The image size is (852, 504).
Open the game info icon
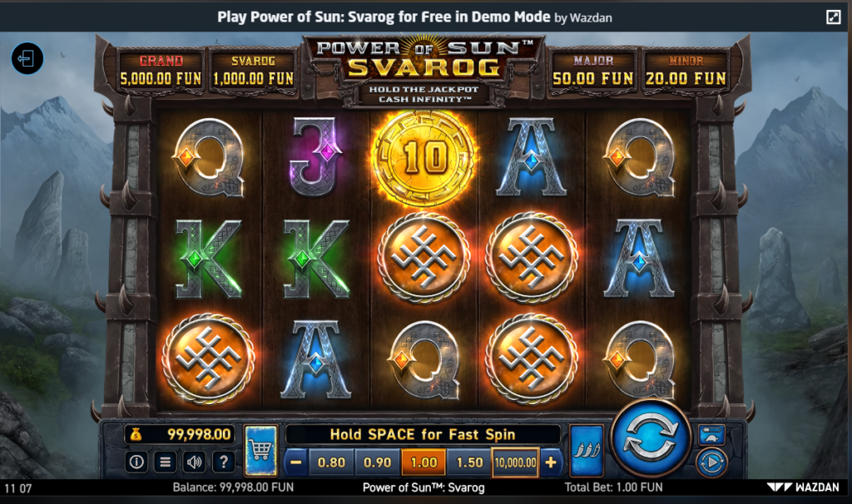click(x=136, y=462)
